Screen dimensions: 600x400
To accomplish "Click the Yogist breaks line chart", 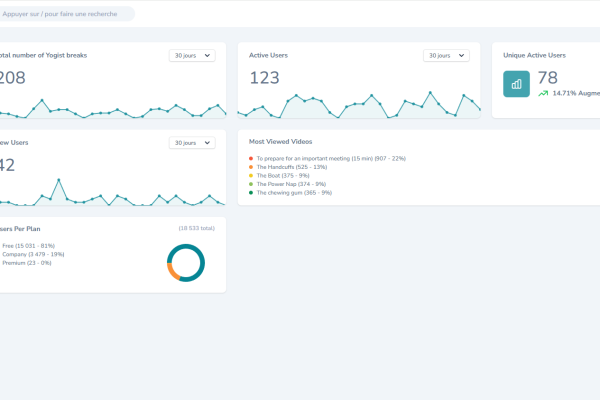I will tap(113, 109).
